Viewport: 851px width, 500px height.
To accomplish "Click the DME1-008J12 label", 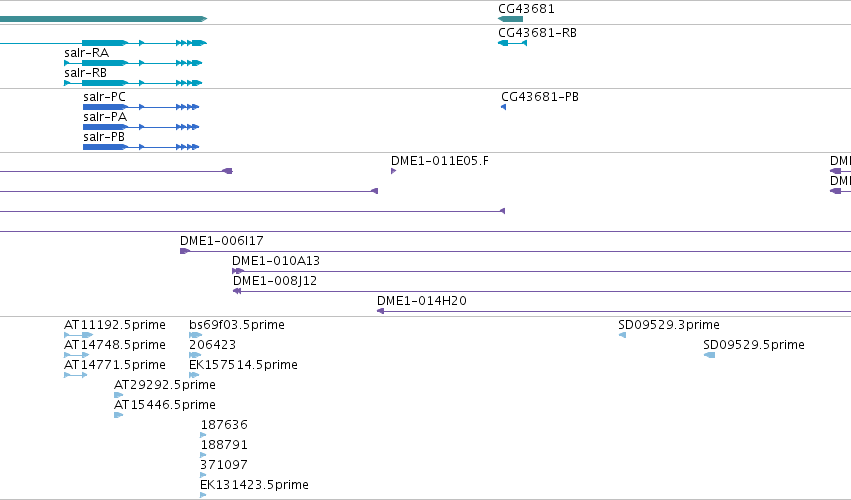I will click(x=275, y=281).
